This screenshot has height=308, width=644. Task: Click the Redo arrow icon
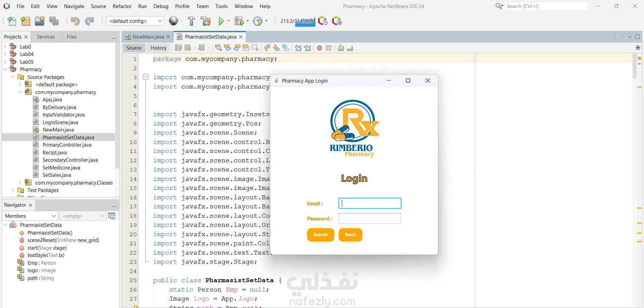click(89, 21)
